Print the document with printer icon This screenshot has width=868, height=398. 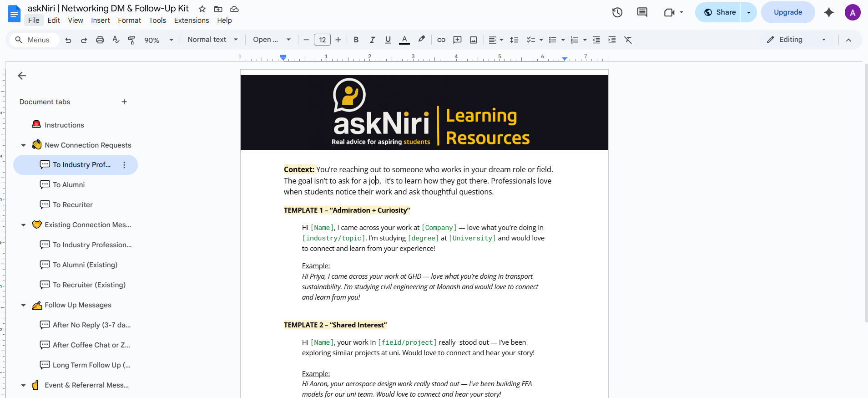(x=100, y=40)
